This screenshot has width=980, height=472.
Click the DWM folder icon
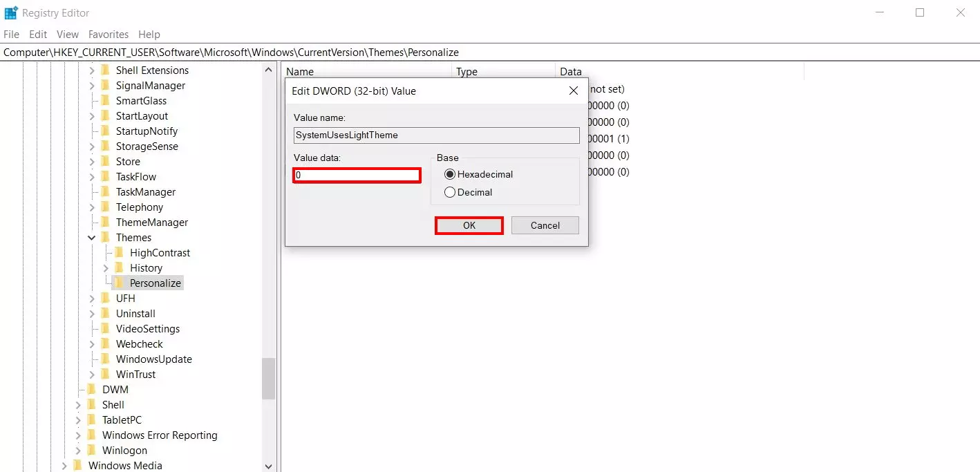[91, 389]
